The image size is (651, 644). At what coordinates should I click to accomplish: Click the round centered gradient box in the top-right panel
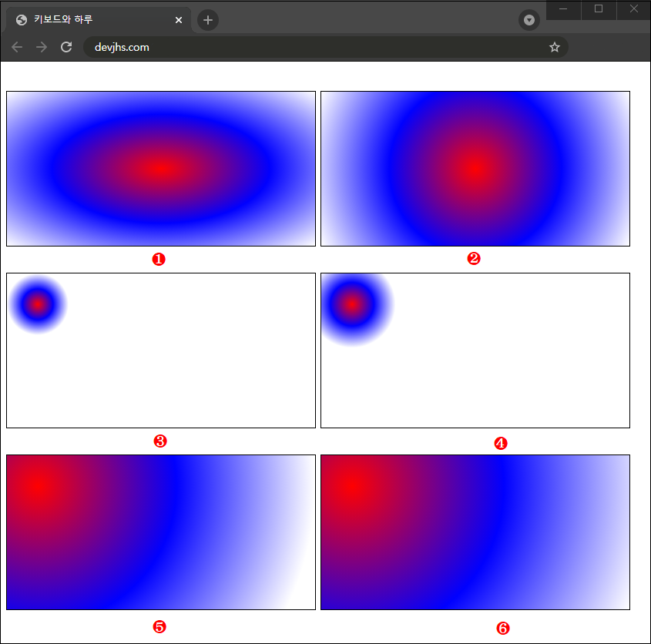[475, 169]
